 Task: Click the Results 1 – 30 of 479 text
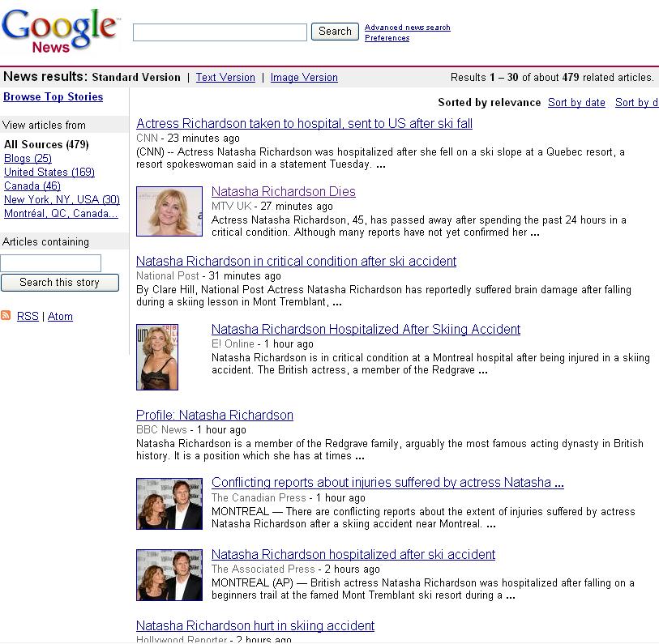(552, 77)
